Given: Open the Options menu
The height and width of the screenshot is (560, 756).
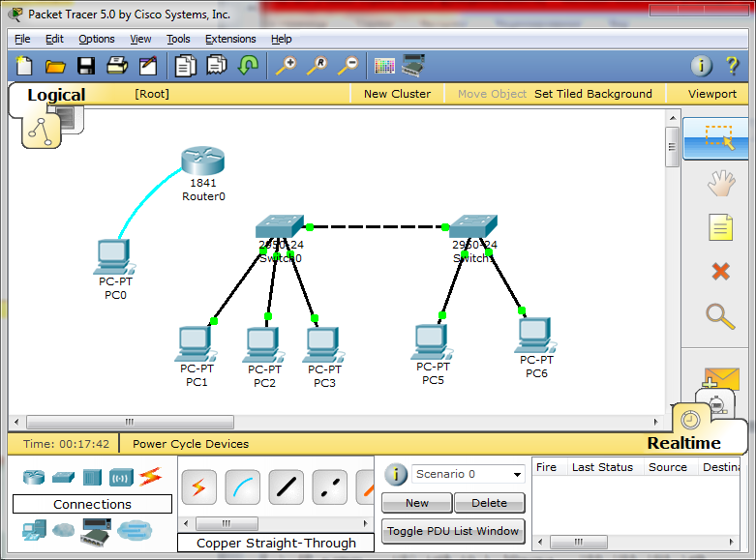Looking at the screenshot, I should 97,39.
